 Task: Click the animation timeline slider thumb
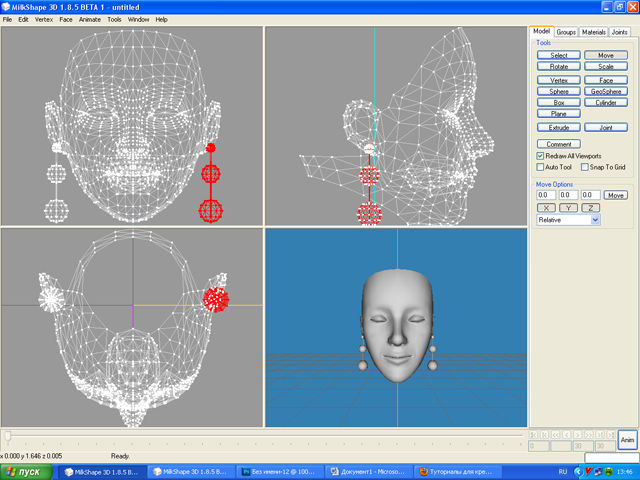(x=8, y=435)
